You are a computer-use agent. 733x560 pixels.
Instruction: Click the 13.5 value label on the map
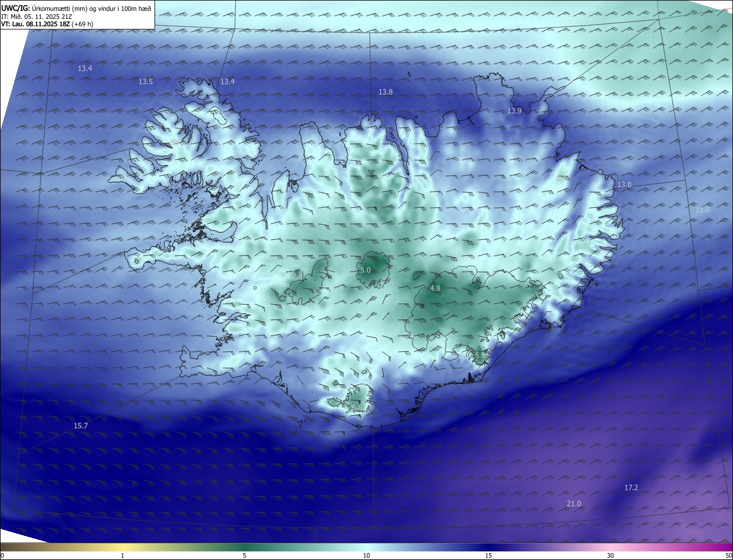tap(145, 82)
